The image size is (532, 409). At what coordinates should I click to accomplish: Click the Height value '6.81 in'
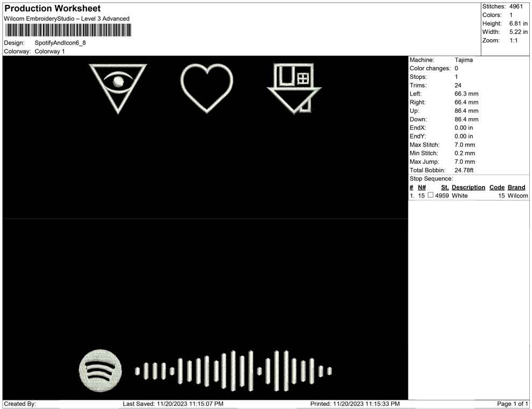(x=519, y=24)
